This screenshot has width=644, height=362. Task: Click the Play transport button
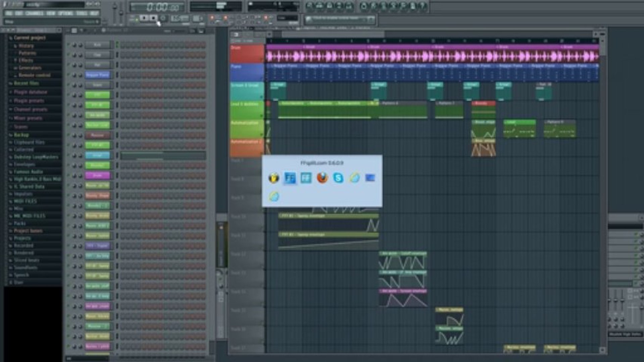[144, 18]
